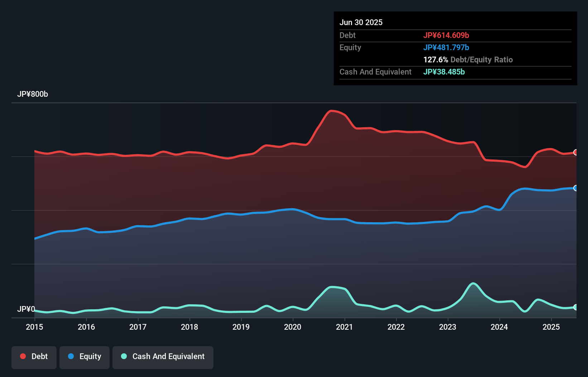This screenshot has width=588, height=377.
Task: Select the Debt series endpoint marker on the right
Action: tap(576, 153)
